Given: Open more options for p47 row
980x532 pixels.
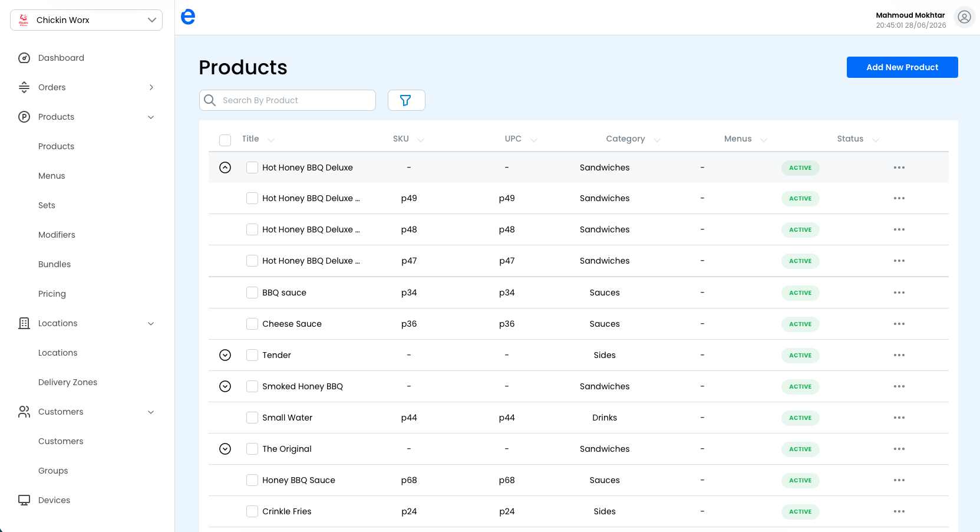Looking at the screenshot, I should (899, 261).
